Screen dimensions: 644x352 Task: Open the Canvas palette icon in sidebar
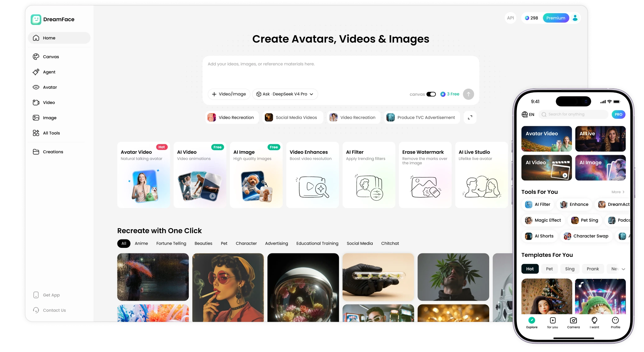pos(36,57)
